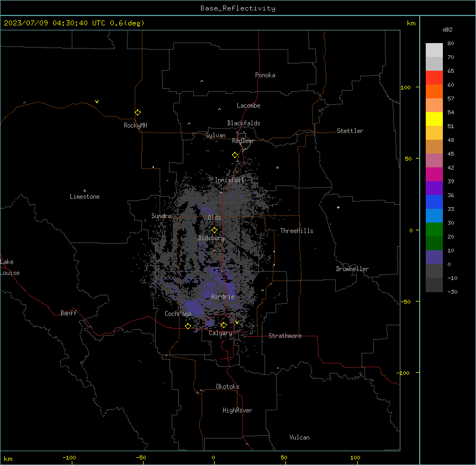The height and width of the screenshot is (465, 476).
Task: Click the km unit label at bottom left
Action: tap(8, 458)
